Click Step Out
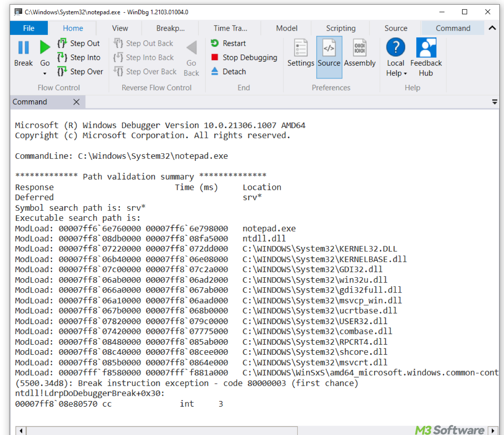This screenshot has height=435, width=504. pyautogui.click(x=79, y=43)
